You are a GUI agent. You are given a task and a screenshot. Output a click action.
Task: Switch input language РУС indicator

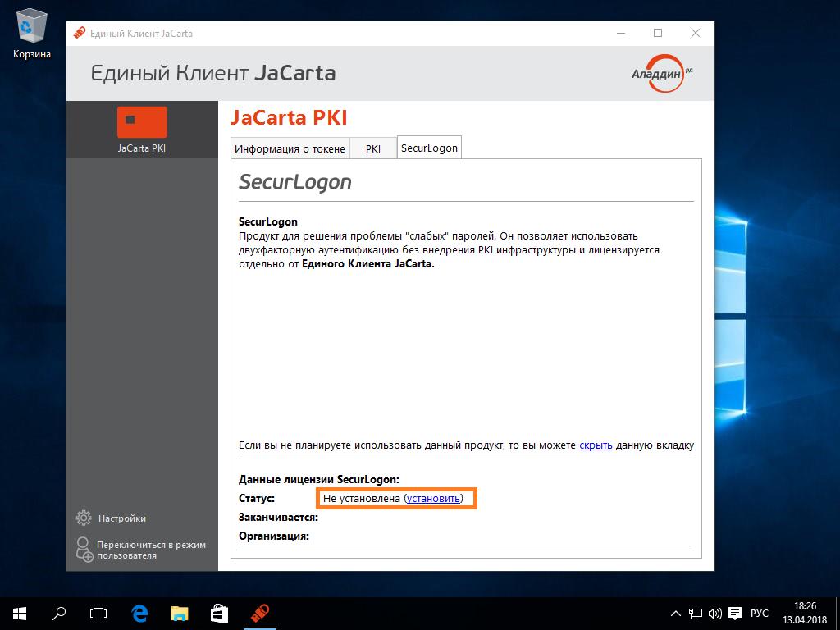(759, 614)
